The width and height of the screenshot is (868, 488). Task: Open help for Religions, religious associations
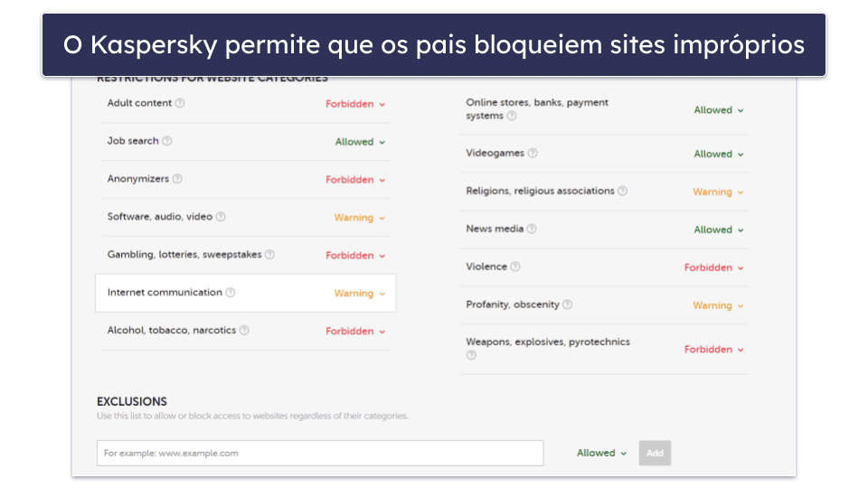[x=623, y=191]
